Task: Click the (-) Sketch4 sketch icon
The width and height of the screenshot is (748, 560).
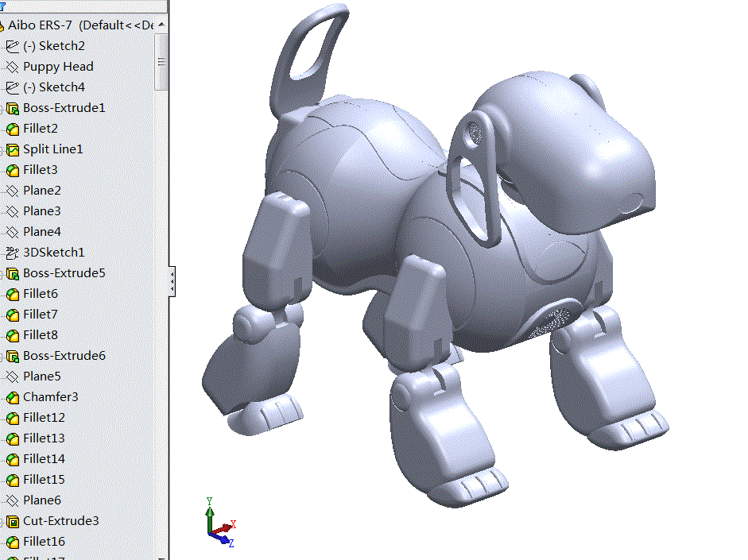Action: [13, 87]
